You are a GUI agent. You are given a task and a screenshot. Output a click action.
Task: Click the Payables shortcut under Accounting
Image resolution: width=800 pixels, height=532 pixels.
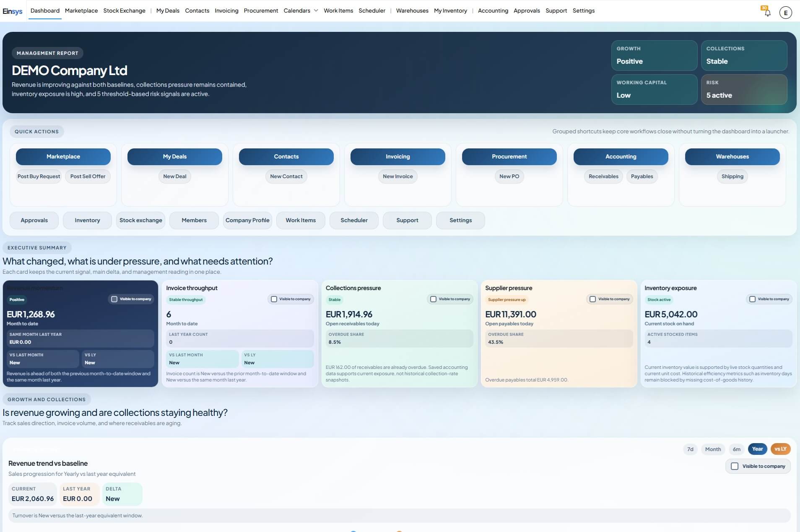(642, 176)
